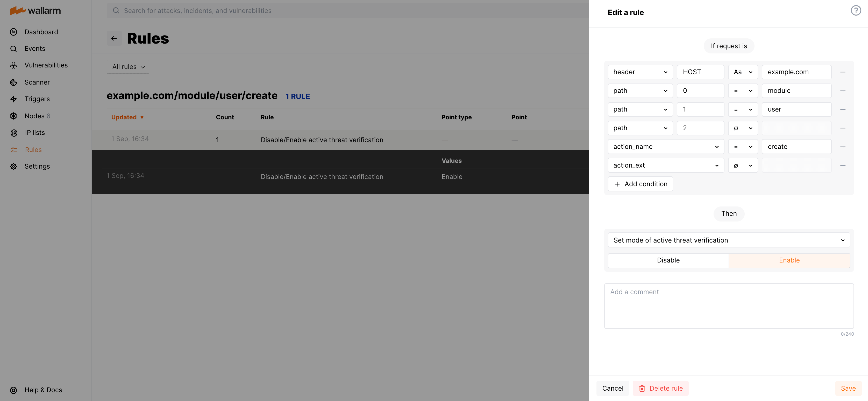868x401 pixels.
Task: Click the Add condition button
Action: coord(640,184)
